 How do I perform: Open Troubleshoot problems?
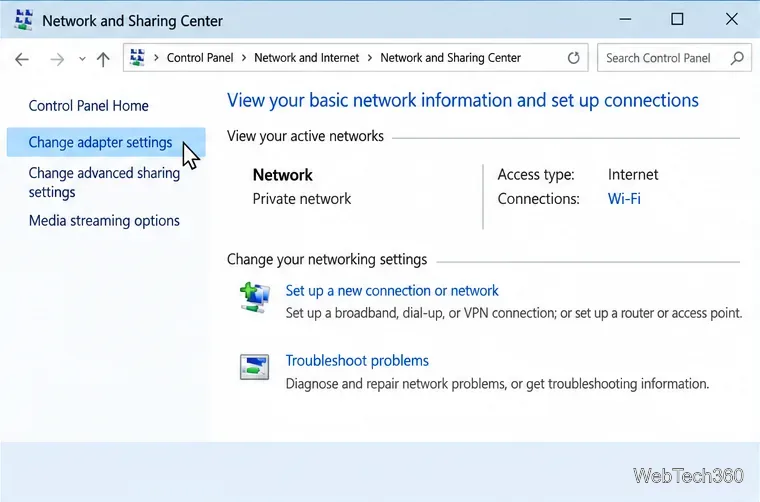pos(357,361)
